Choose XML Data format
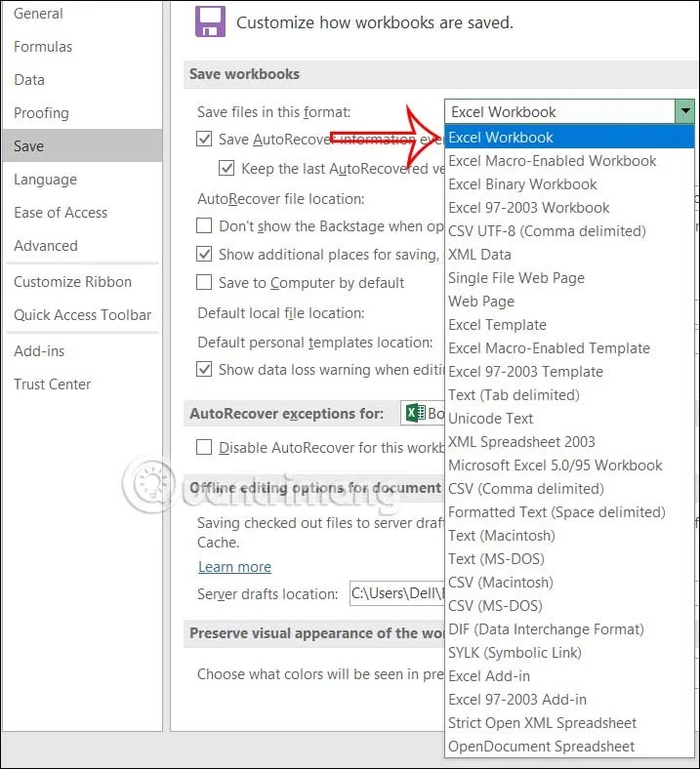Viewport: 700px width, 769px height. click(569, 255)
